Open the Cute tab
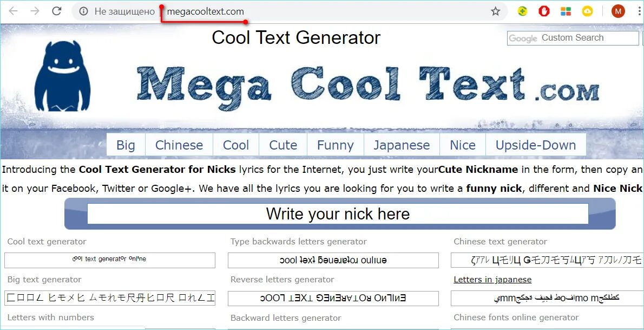 [x=283, y=145]
